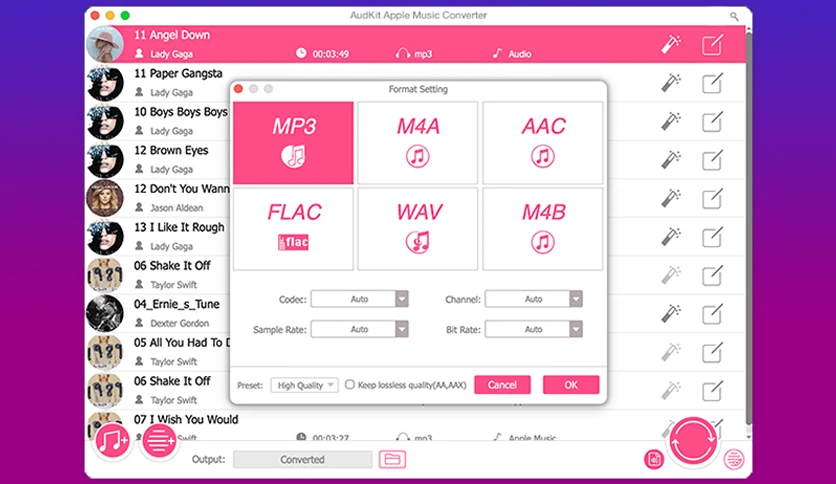This screenshot has height=484, width=836.
Task: Open the Preset High Quality dropdown
Action: point(304,385)
